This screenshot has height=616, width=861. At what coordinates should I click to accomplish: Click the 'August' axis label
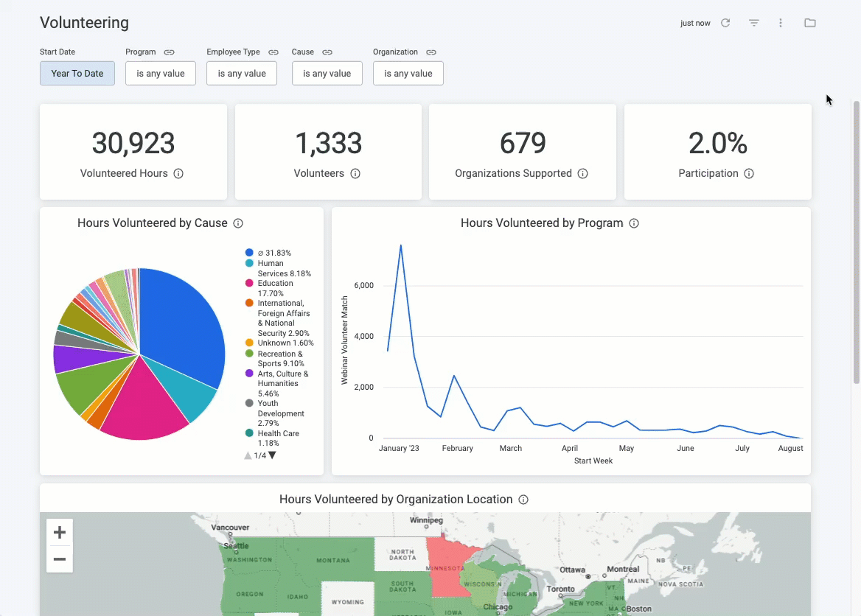tap(791, 449)
